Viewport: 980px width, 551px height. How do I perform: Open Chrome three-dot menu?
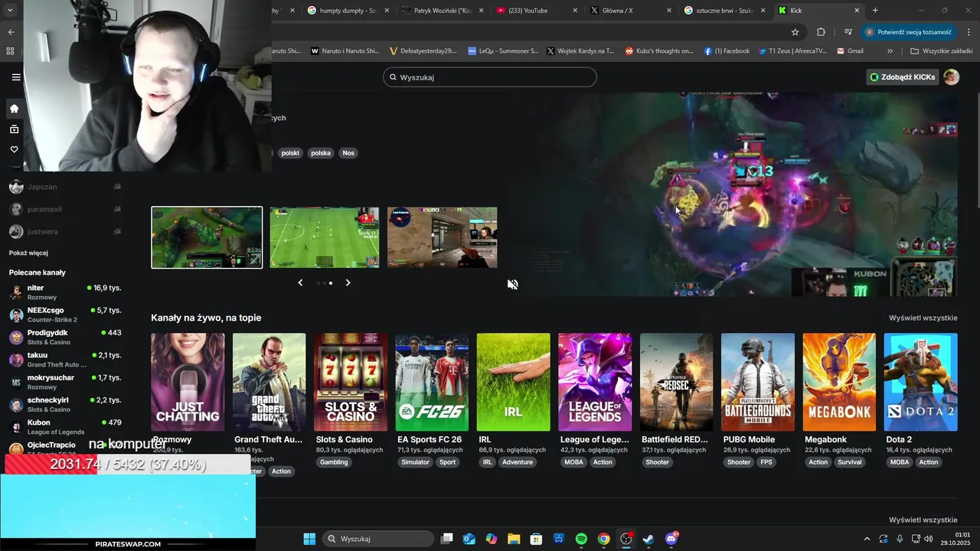click(x=969, y=32)
